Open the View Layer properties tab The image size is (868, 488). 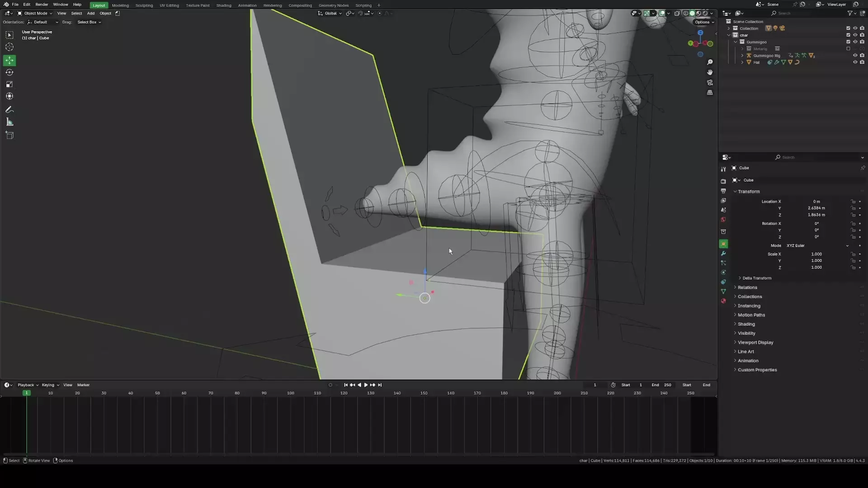[723, 200]
